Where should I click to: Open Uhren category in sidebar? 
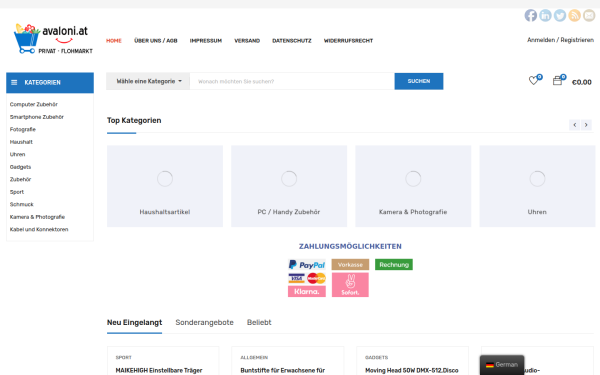click(x=17, y=154)
